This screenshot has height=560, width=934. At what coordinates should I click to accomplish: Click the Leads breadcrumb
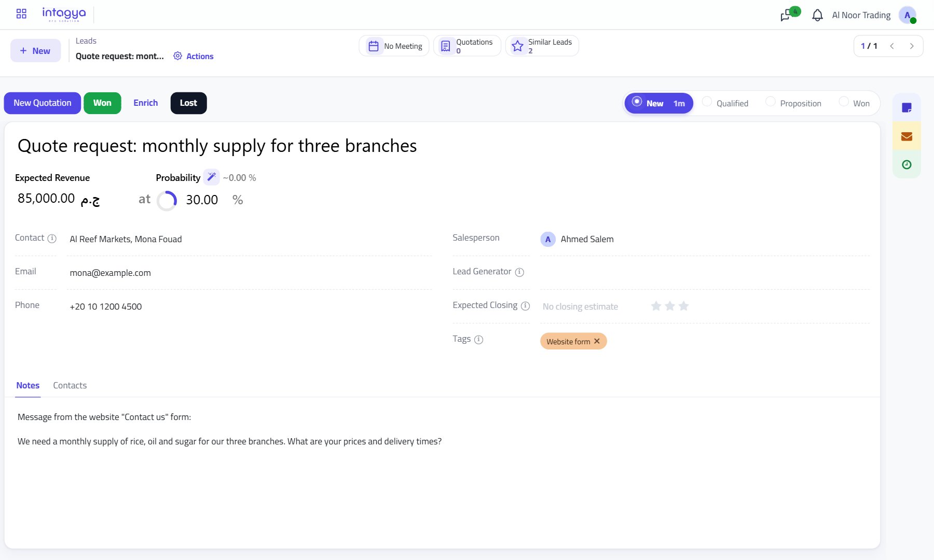86,41
